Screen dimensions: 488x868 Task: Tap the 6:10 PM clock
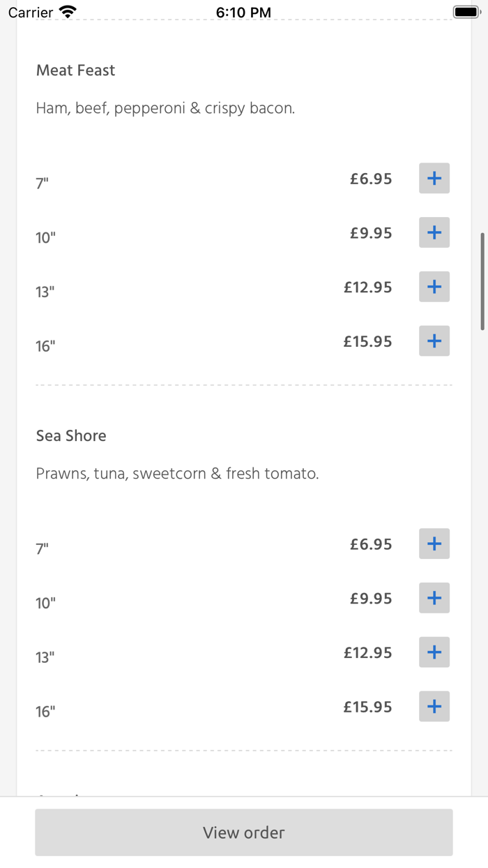(243, 12)
